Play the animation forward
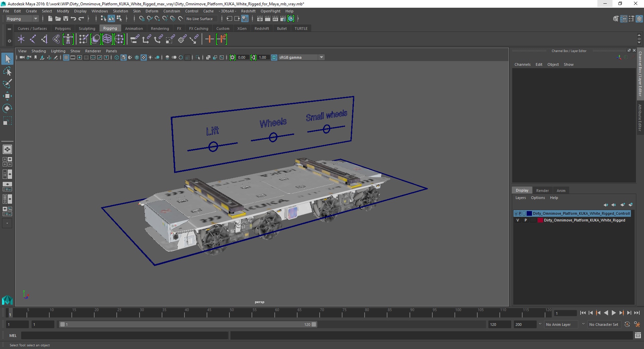The image size is (644, 349). tap(613, 313)
